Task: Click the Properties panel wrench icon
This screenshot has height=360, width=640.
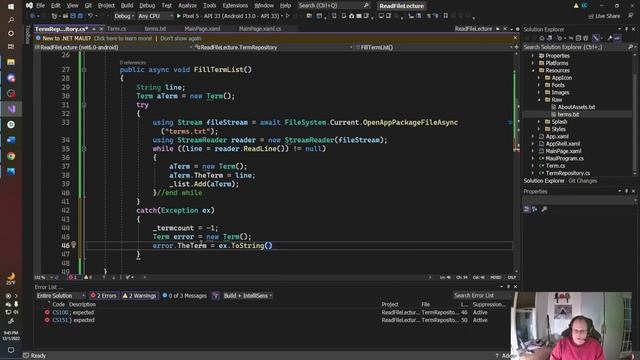Action: [544, 209]
